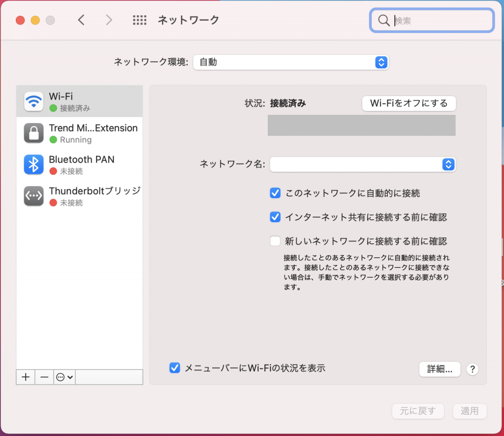Toggle メニューバーにWi-Fiの状況を表示 checkbox
The width and height of the screenshot is (504, 436).
click(x=174, y=368)
